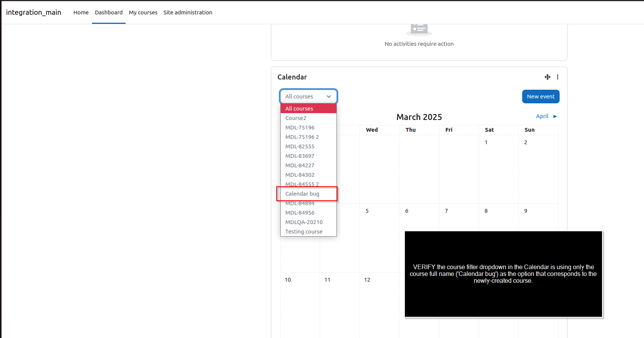Click day 11 in the calendar
This screenshot has height=338, width=644.
tap(327, 280)
